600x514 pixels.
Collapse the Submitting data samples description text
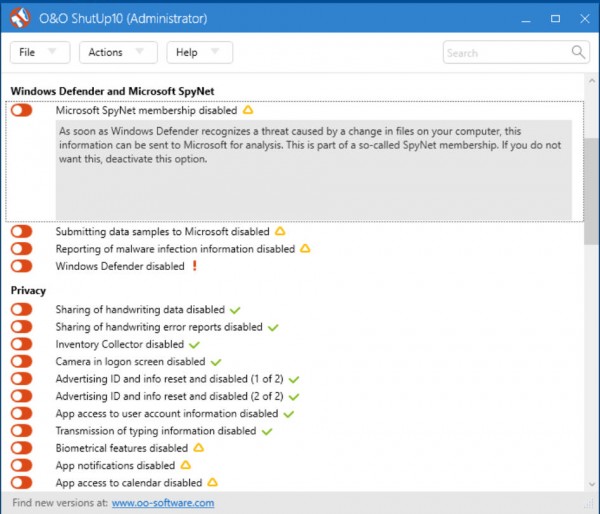162,231
